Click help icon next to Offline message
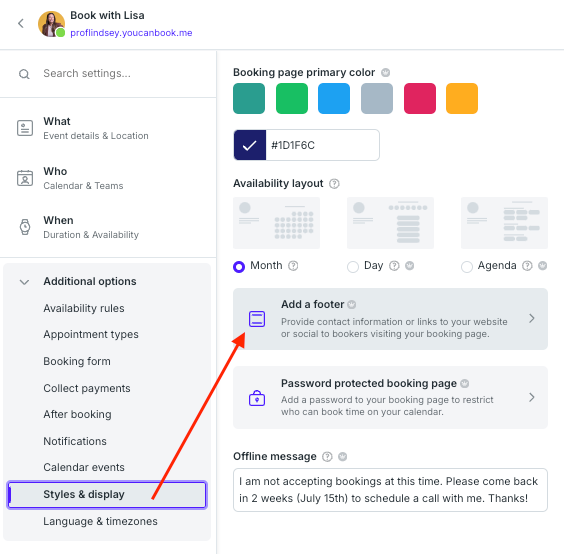564x554 pixels. (327, 457)
